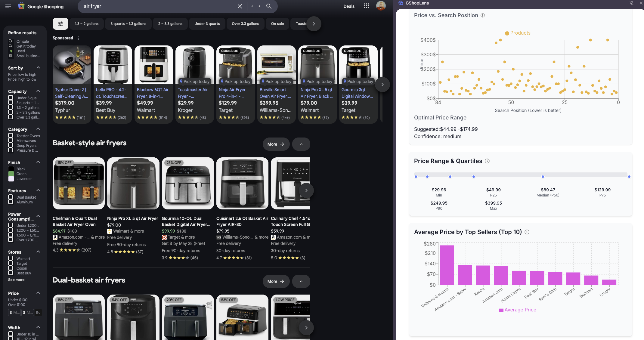This screenshot has width=644, height=340.
Task: Open image search with the lens icon
Action: tap(259, 6)
